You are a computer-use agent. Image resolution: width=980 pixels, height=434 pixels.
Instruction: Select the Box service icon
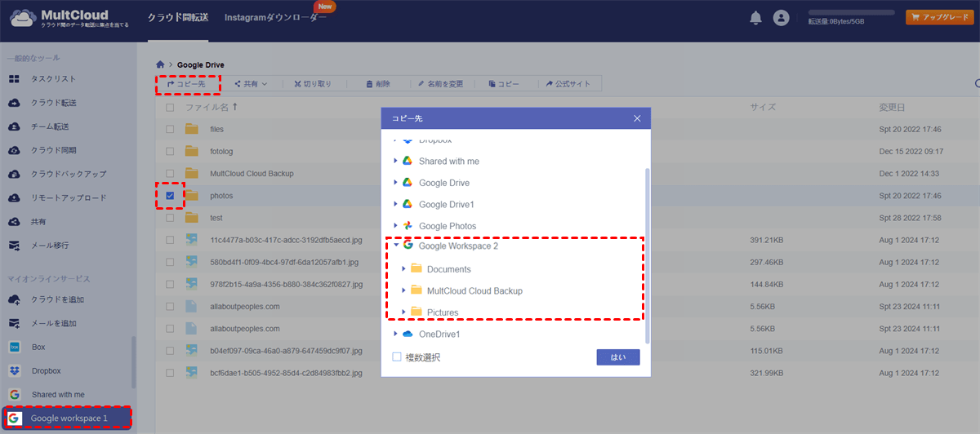tap(14, 347)
